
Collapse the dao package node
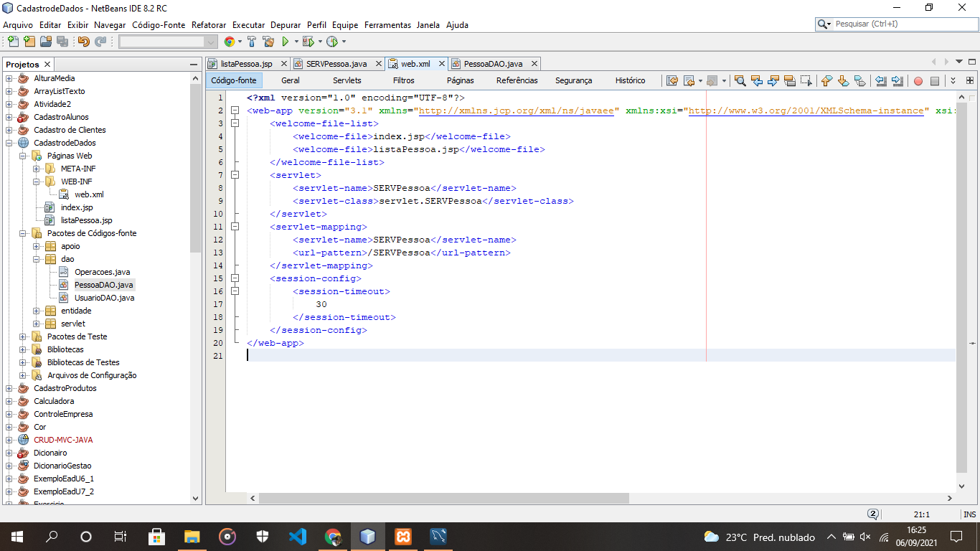pos(37,259)
